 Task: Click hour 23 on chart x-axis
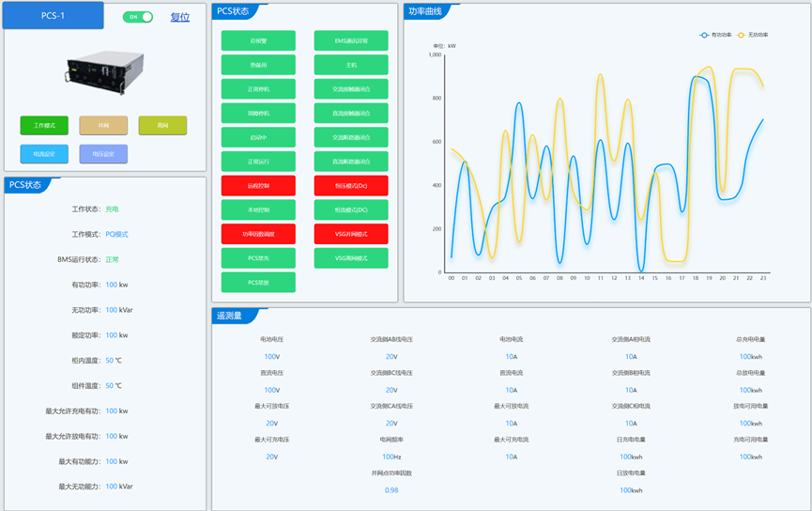[x=763, y=278]
